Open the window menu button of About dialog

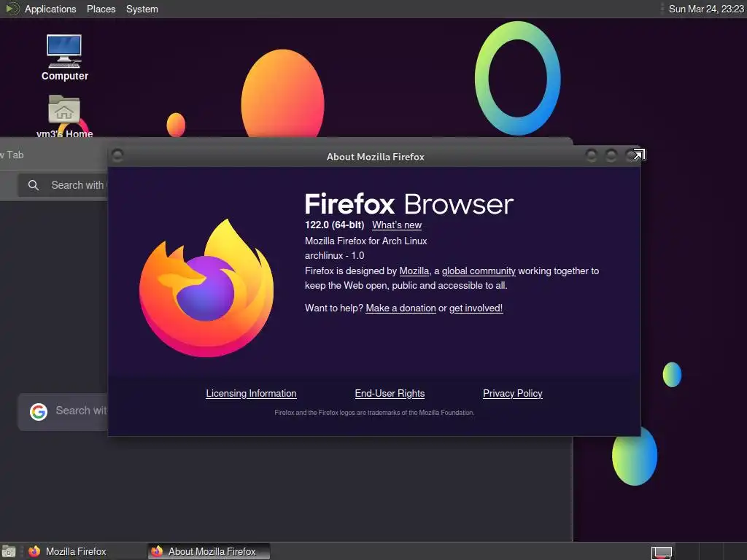tap(117, 155)
